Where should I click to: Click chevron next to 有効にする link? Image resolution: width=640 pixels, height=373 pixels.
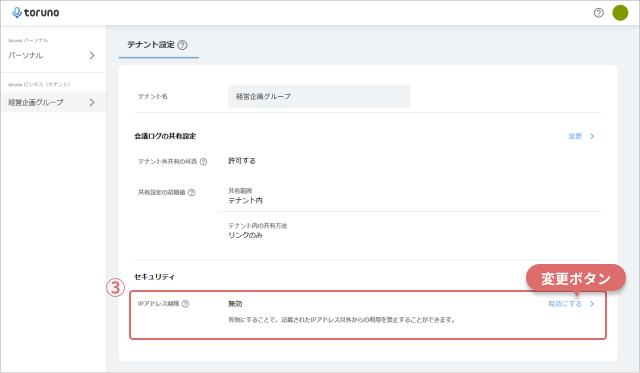pyautogui.click(x=592, y=304)
